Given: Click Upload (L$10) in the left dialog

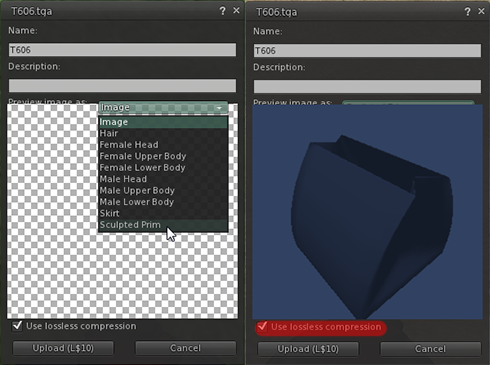Looking at the screenshot, I should click(63, 348).
